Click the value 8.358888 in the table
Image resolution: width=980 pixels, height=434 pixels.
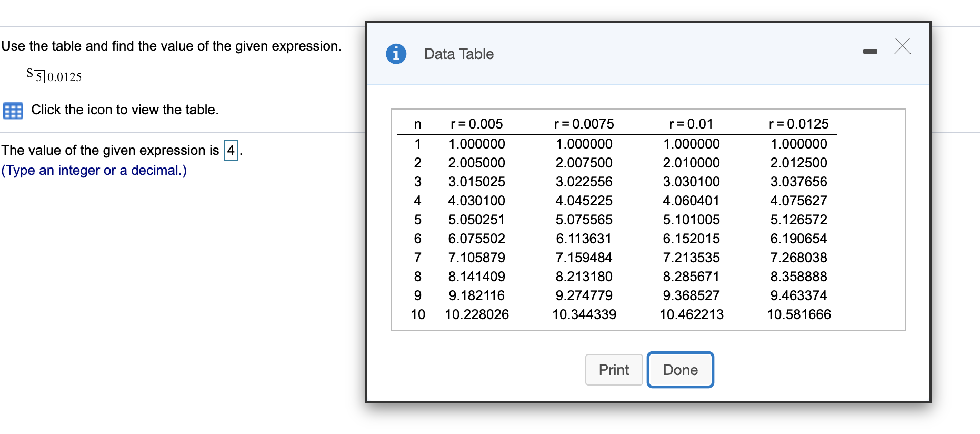(x=798, y=277)
